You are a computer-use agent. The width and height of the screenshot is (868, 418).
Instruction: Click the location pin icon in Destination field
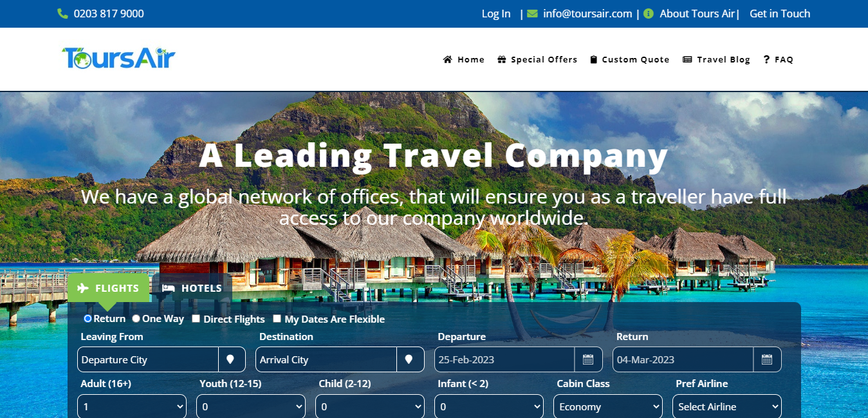tap(410, 359)
